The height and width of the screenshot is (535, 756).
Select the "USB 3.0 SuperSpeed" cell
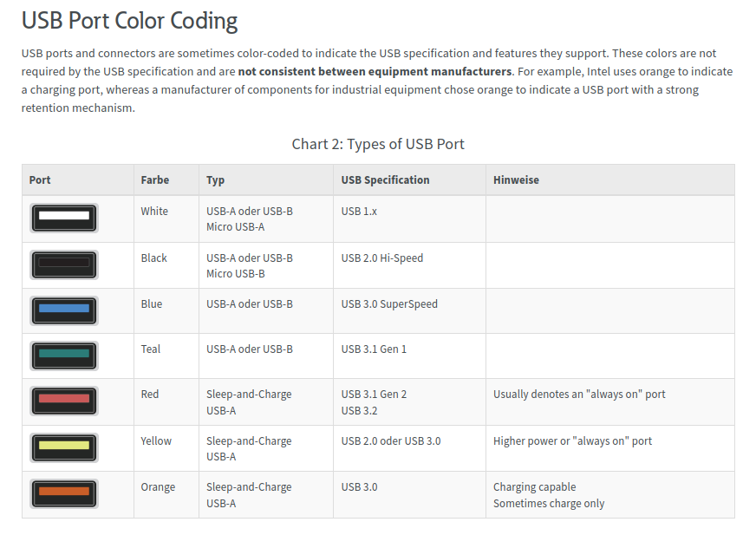389,304
